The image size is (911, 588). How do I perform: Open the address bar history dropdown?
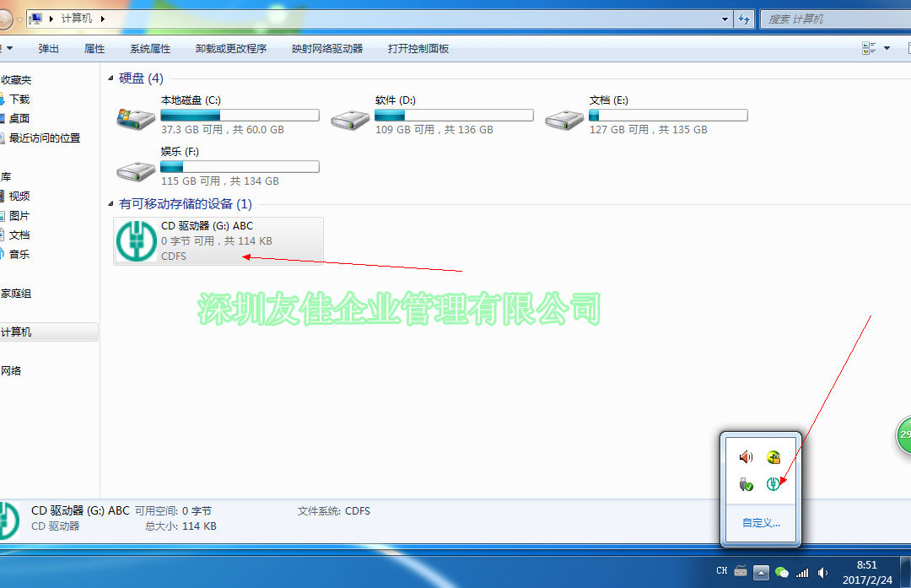[x=724, y=18]
